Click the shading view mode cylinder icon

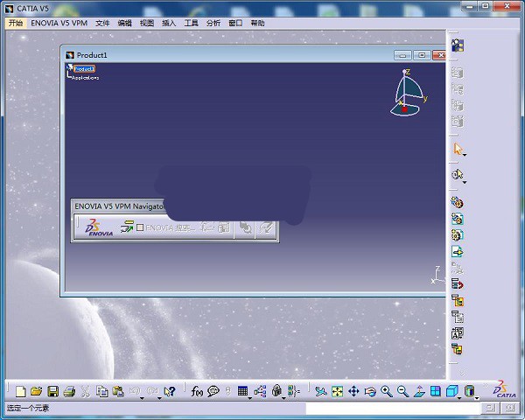(x=469, y=391)
